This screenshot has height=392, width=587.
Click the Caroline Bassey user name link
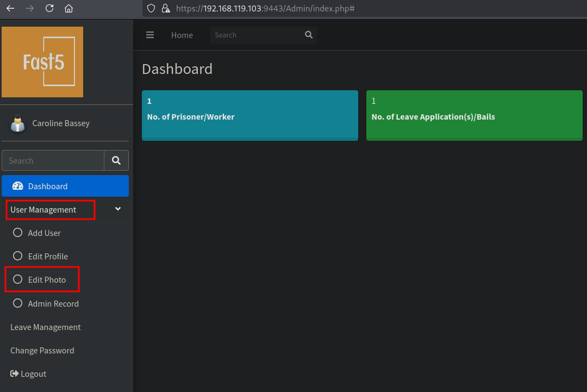tap(61, 123)
